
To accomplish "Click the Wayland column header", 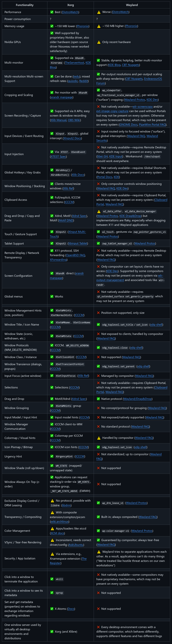I will pos(132,5).
